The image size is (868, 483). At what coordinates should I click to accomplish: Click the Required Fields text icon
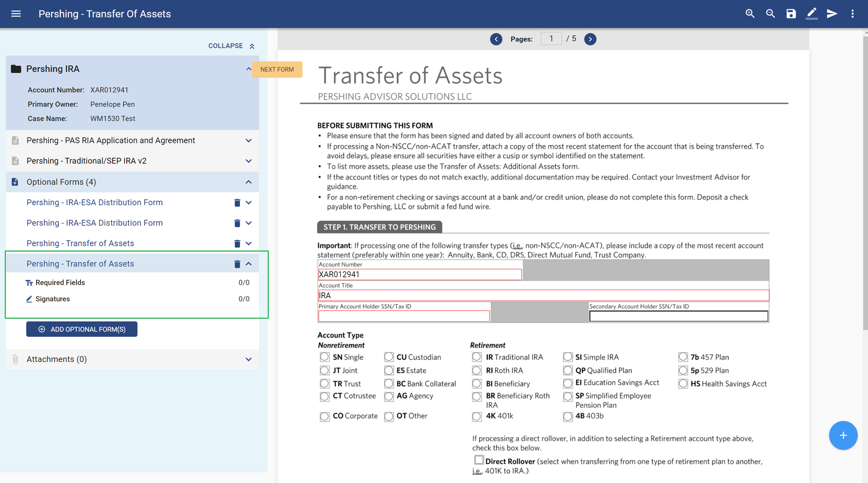(x=29, y=283)
